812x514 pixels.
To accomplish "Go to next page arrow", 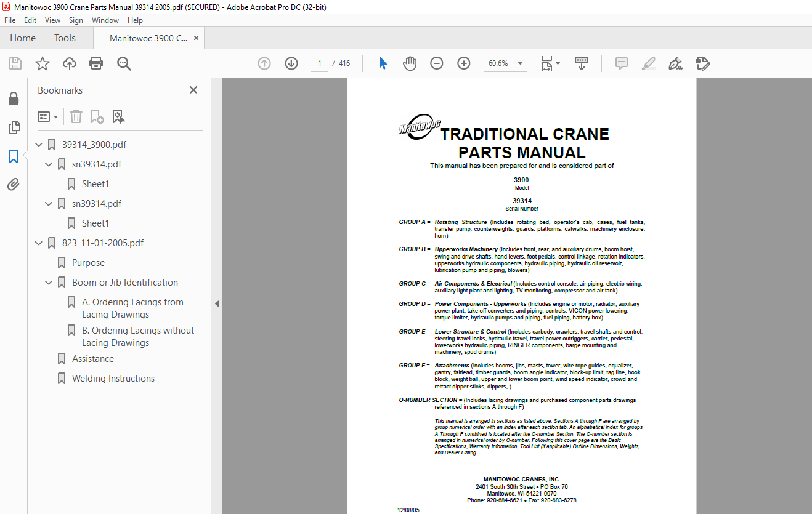I will pos(291,63).
